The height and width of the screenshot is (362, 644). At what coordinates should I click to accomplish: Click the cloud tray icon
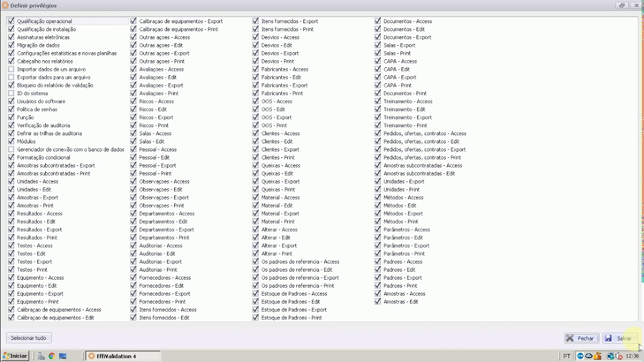[x=589, y=356]
